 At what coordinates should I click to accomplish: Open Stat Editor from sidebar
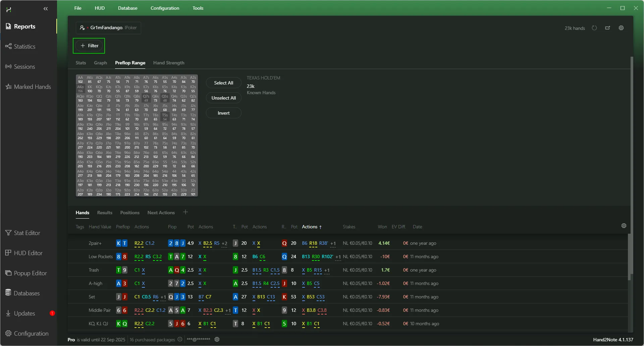(27, 233)
